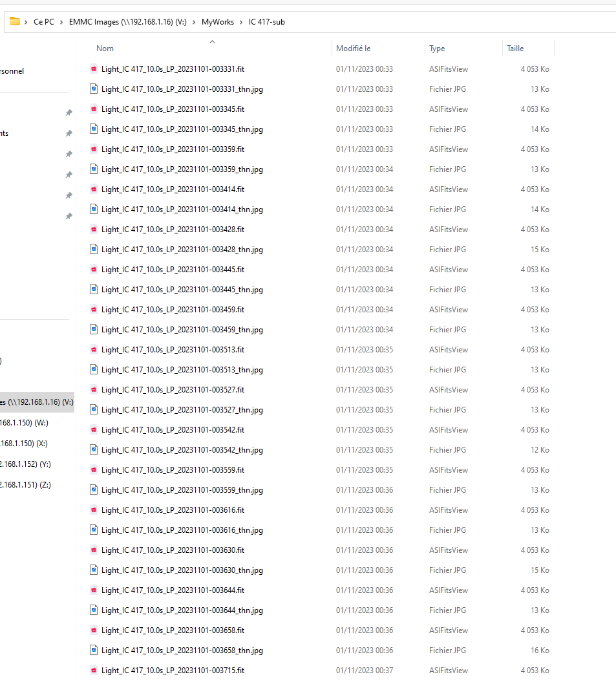Select file Light_IC 417_10.0s_LP_20231101-003616_thn.jpg
This screenshot has width=616, height=688.
point(182,530)
